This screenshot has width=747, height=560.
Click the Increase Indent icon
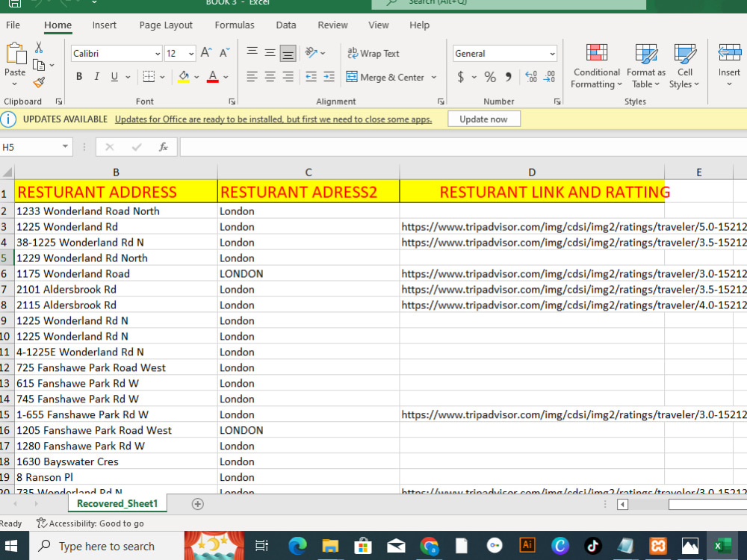329,77
